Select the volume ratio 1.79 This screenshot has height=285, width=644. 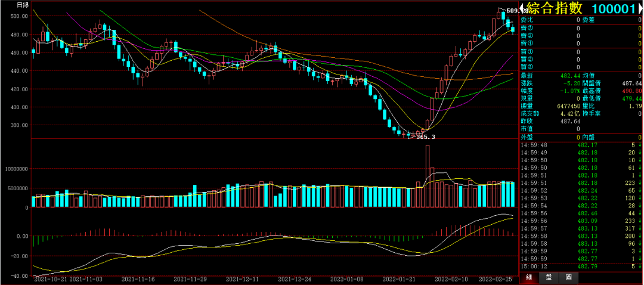click(x=634, y=106)
